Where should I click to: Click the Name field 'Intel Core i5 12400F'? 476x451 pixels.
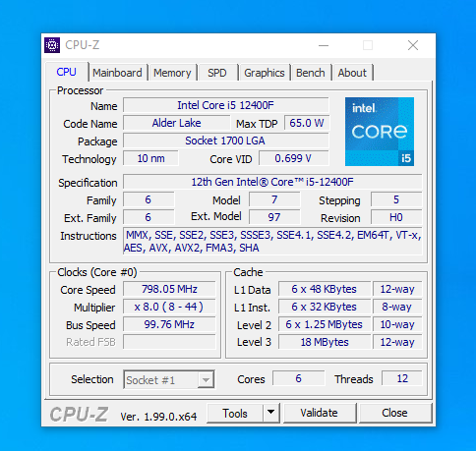tap(226, 105)
